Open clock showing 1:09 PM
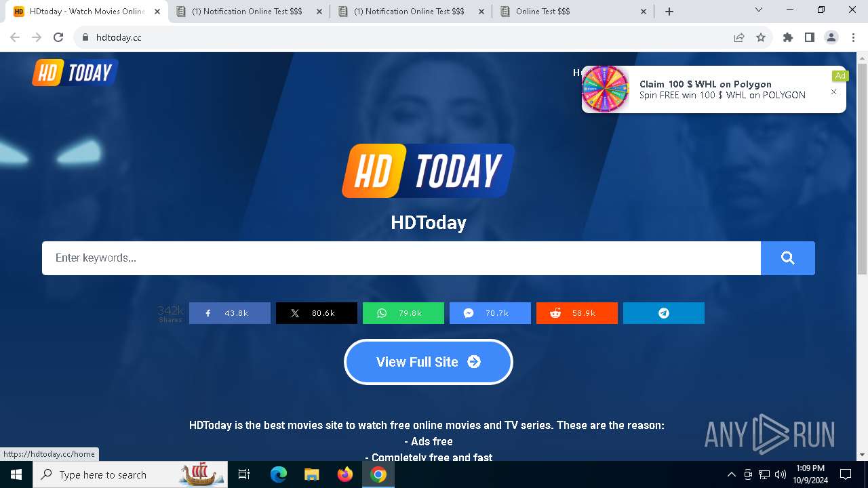Screen dimensions: 868x488 pos(810,474)
